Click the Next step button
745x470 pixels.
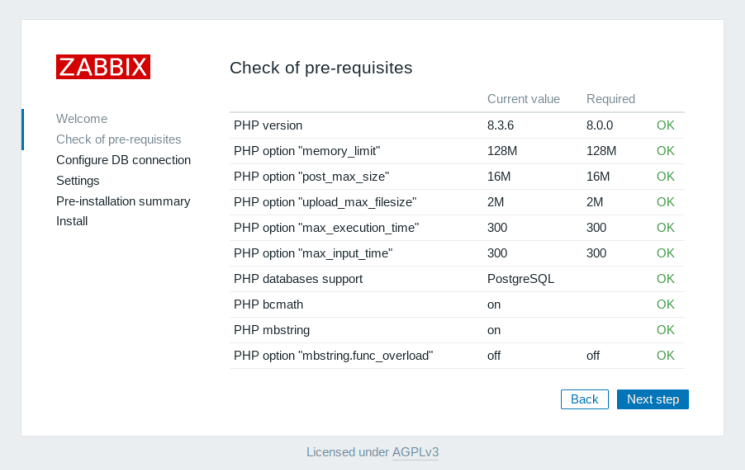tap(652, 399)
